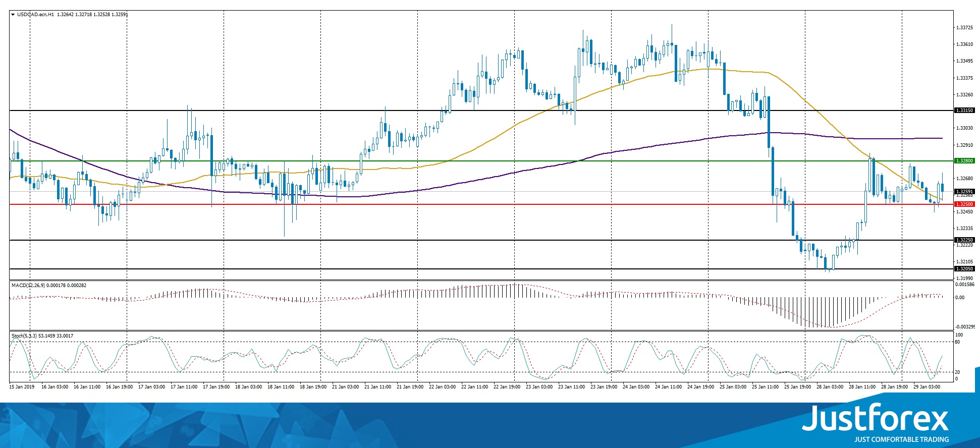Select the red 1.32500 level price tag
Image resolution: width=980 pixels, height=448 pixels.
click(964, 204)
